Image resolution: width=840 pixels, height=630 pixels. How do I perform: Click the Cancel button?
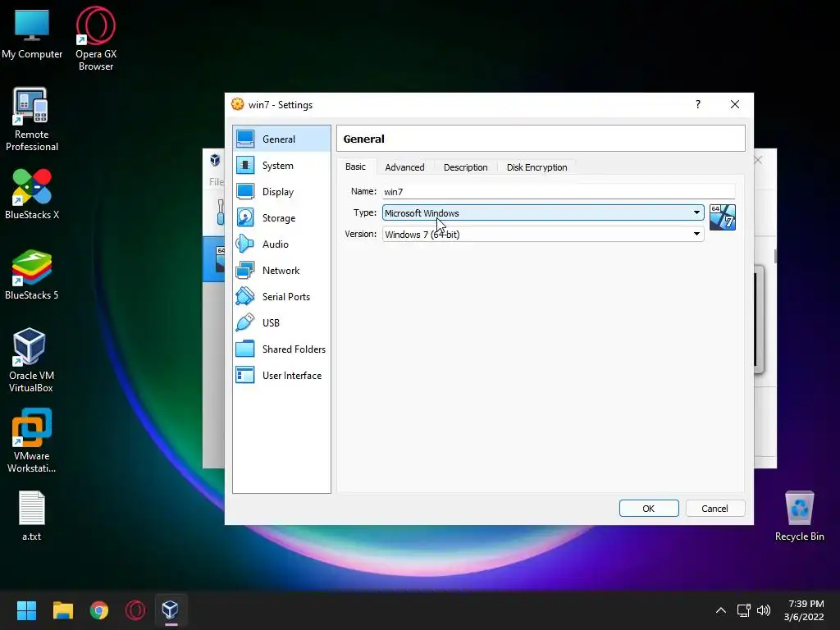point(714,509)
